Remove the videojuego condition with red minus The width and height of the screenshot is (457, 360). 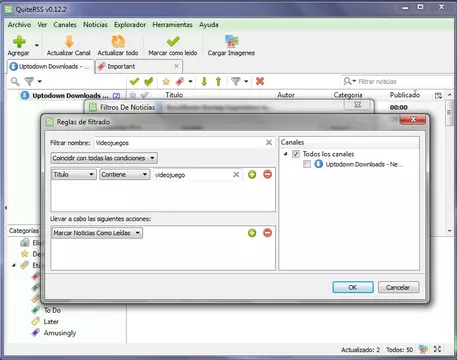[x=267, y=174]
